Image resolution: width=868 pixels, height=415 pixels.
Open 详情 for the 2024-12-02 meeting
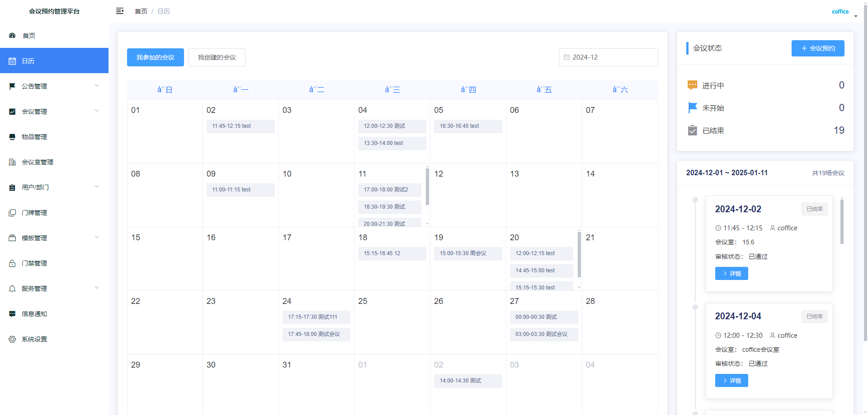(731, 274)
